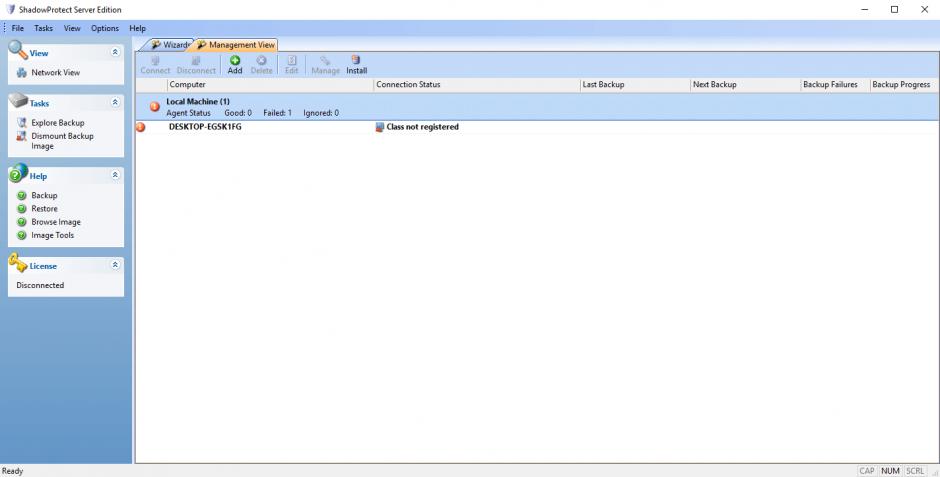Screen dimensions: 940x477
Task: Open the Tasks menu
Action: click(x=43, y=28)
